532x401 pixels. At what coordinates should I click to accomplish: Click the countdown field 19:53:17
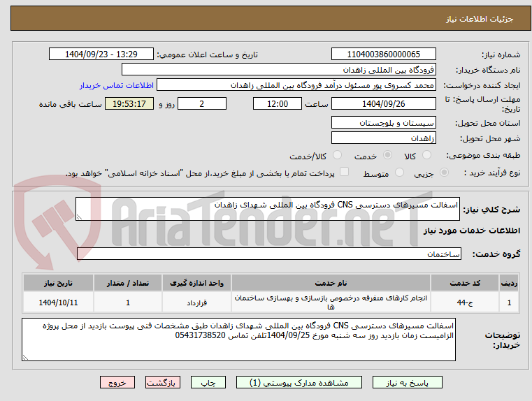(x=129, y=103)
